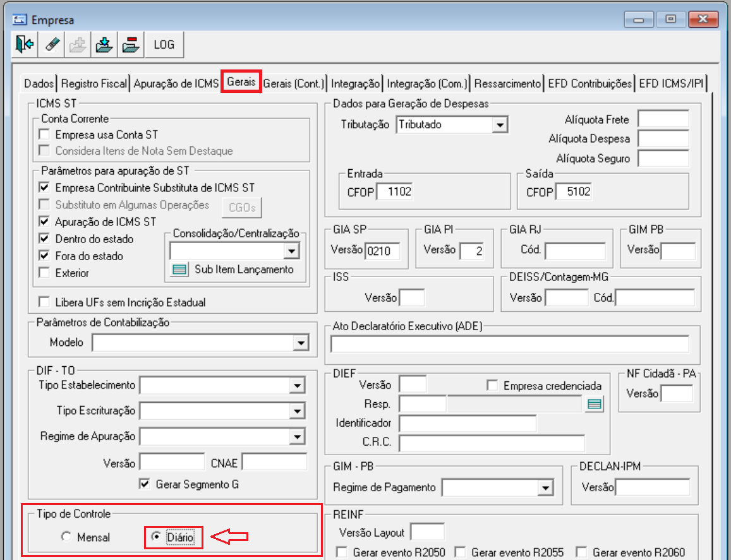
Task: Click the GIA PI Versão field
Action: (x=472, y=251)
